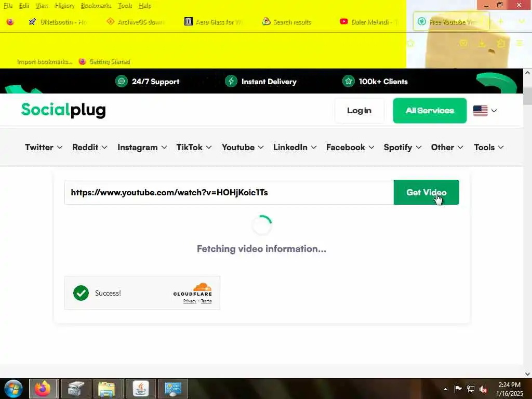Click the Get Video button
Viewport: 532px width, 399px height.
click(426, 192)
